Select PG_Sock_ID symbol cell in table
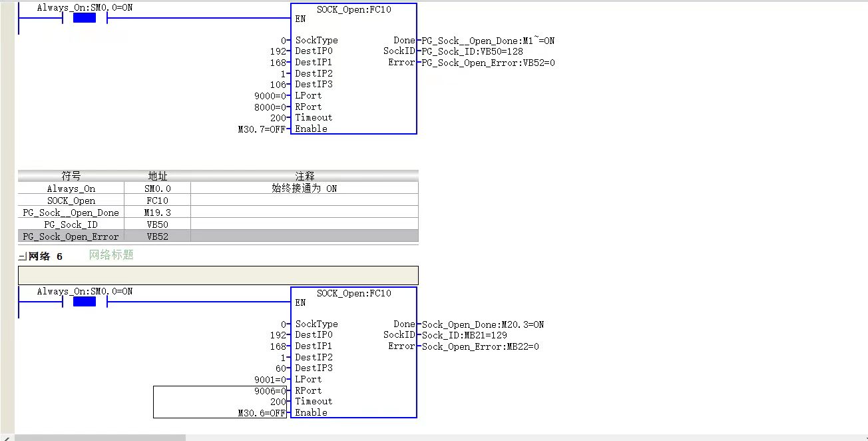 (x=71, y=224)
